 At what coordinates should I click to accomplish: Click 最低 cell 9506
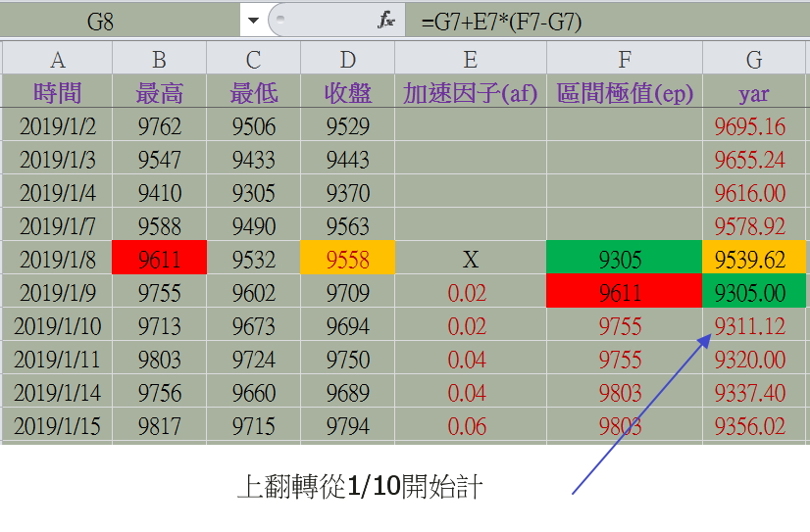pyautogui.click(x=253, y=125)
